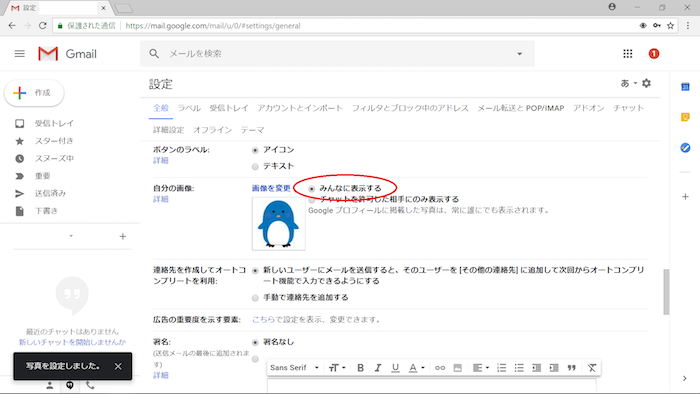The width and height of the screenshot is (700, 394).
Task: Open Google Calendar in side panel
Action: pyautogui.click(x=685, y=87)
